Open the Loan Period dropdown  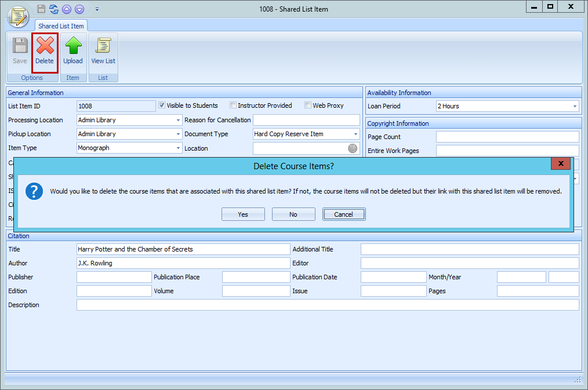(574, 106)
